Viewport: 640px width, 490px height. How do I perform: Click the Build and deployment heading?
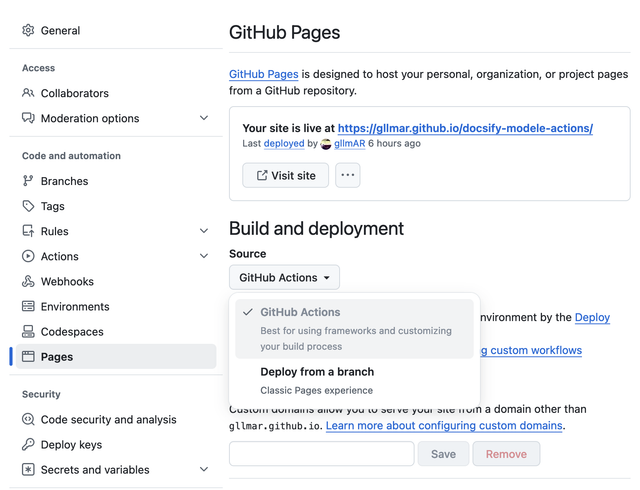click(x=316, y=229)
